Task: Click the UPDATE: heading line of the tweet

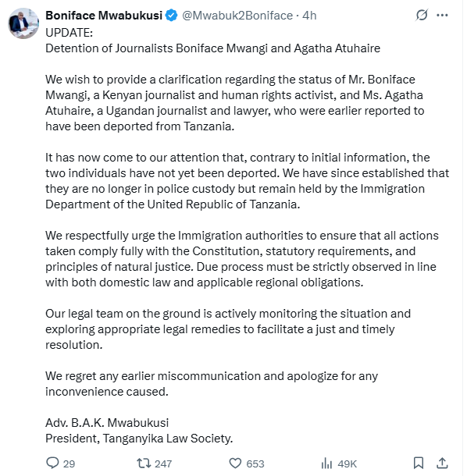Action: 70,33
